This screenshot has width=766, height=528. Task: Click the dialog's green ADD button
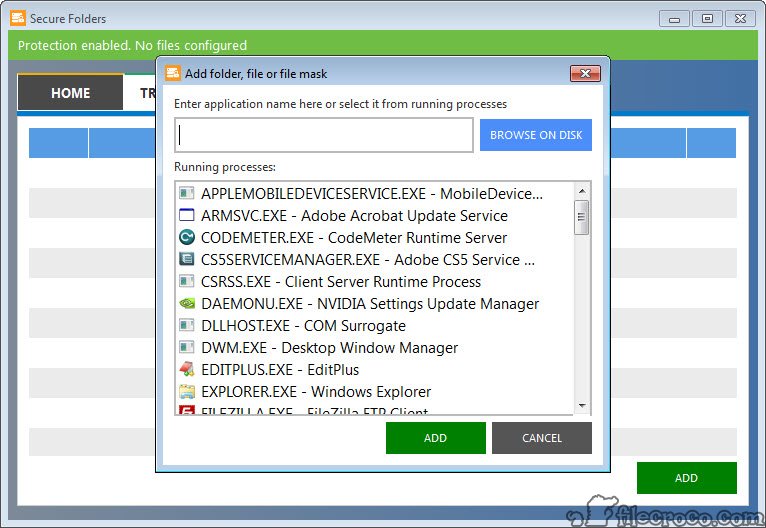[x=436, y=438]
